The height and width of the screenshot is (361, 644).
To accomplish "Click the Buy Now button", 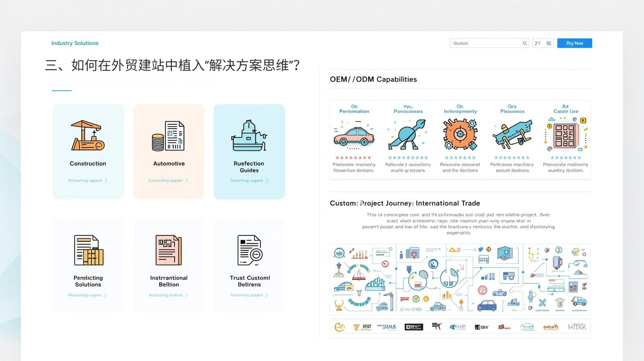I will [x=574, y=43].
